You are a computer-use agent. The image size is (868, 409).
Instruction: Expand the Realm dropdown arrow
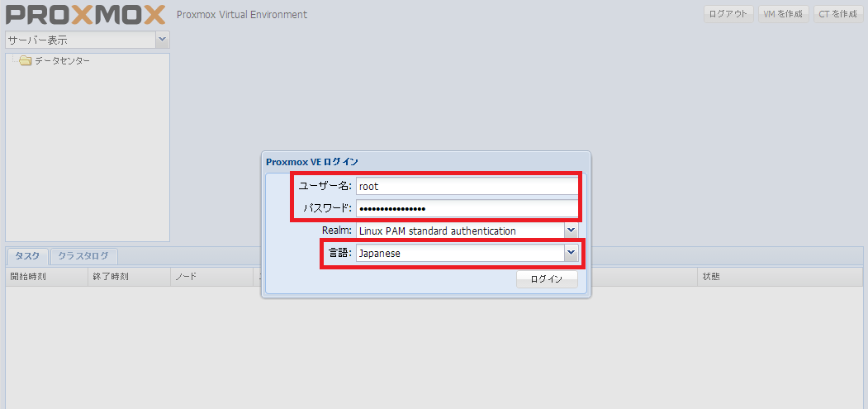click(x=571, y=231)
